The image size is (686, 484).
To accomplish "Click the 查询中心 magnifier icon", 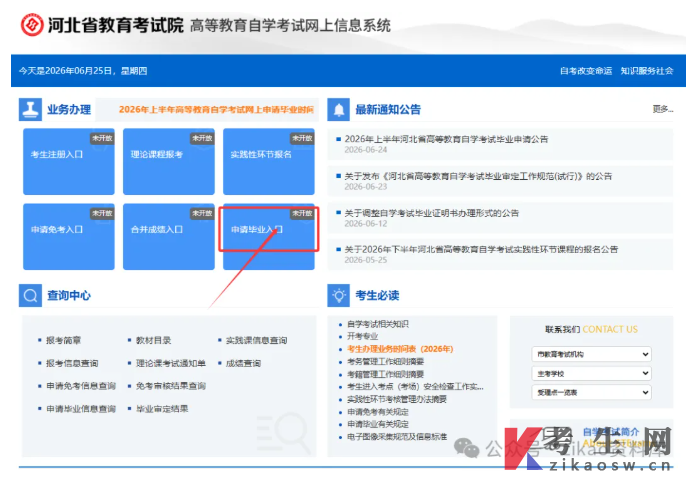I will click(30, 295).
